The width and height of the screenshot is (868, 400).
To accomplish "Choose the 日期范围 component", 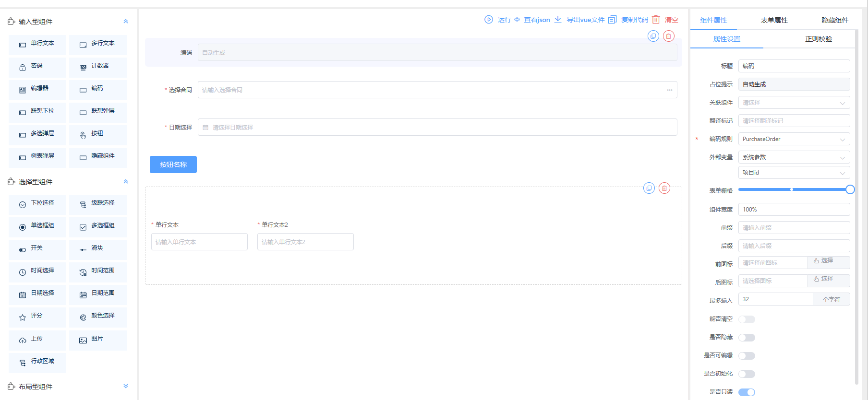I will [98, 294].
